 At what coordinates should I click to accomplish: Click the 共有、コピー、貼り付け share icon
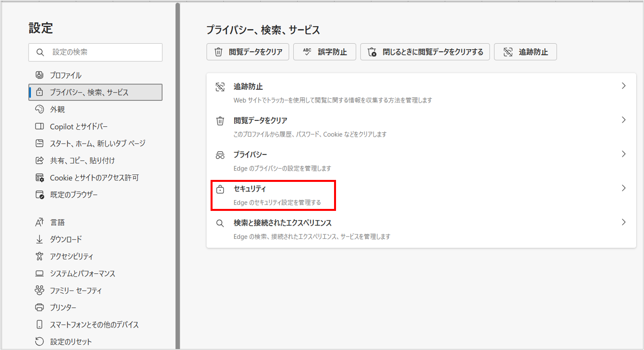pyautogui.click(x=40, y=160)
